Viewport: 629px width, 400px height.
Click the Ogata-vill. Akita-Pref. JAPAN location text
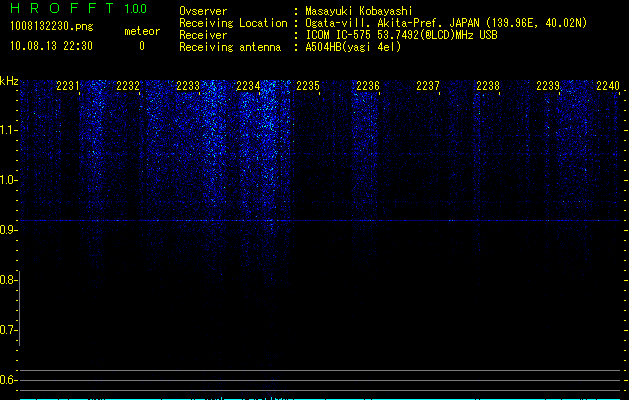(446, 23)
